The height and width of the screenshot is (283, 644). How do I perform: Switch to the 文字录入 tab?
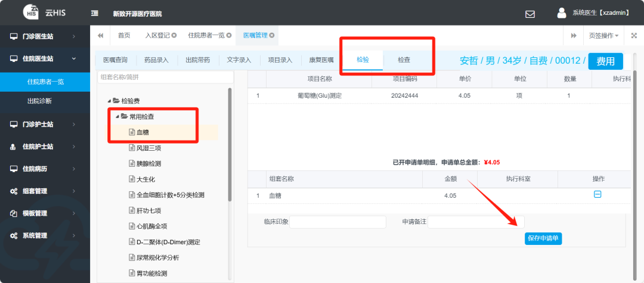click(x=239, y=60)
